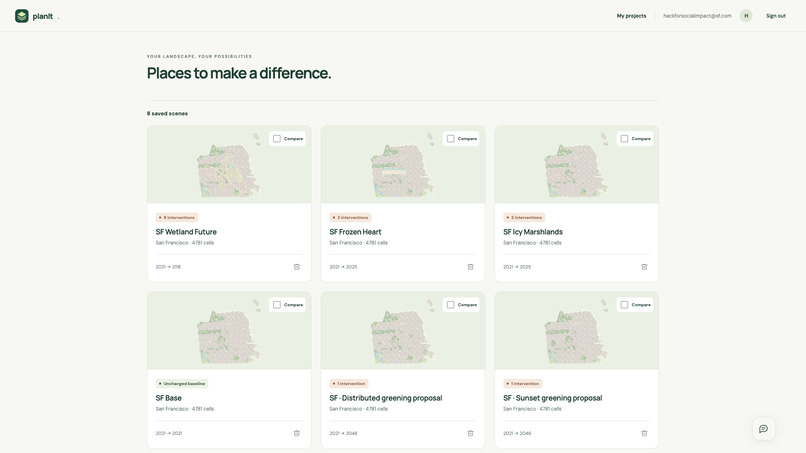Image resolution: width=806 pixels, height=453 pixels.
Task: Select Compare for Sunset greening proposal
Action: click(624, 305)
